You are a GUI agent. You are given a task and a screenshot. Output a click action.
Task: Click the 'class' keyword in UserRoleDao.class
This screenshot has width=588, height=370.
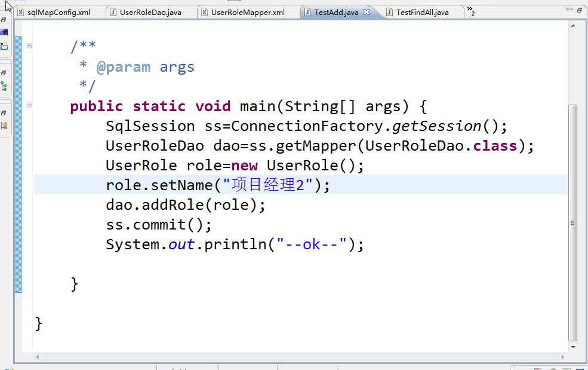point(495,146)
